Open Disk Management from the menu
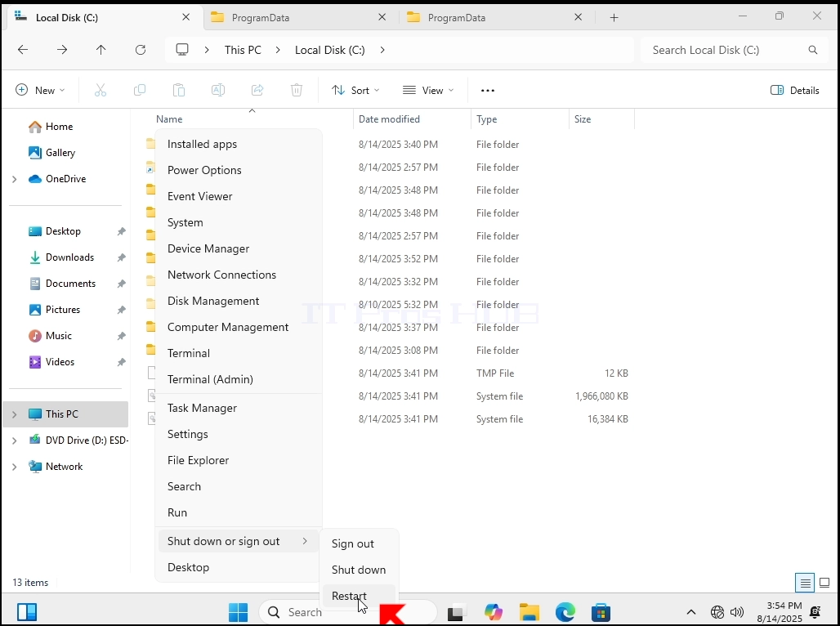The width and height of the screenshot is (840, 626). point(239,302)
